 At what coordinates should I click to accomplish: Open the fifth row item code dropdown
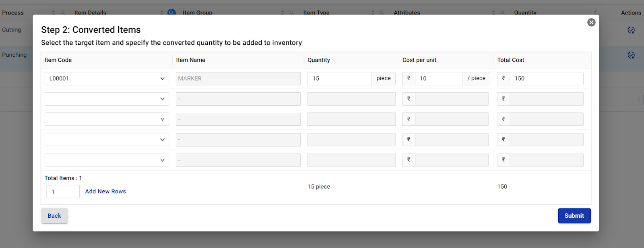pyautogui.click(x=107, y=160)
